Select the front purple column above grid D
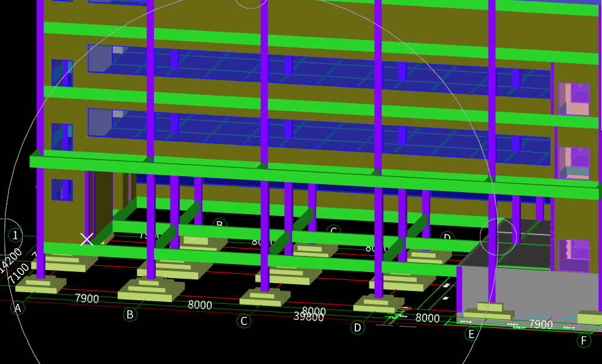 click(x=378, y=150)
